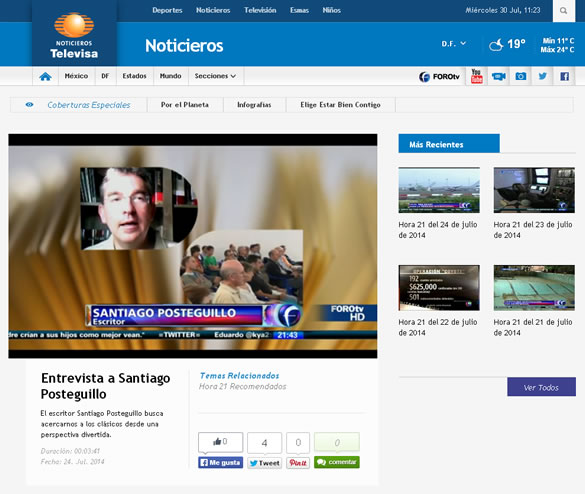The width and height of the screenshot is (585, 494).
Task: Click the comment count box showing 0
Action: (x=337, y=443)
